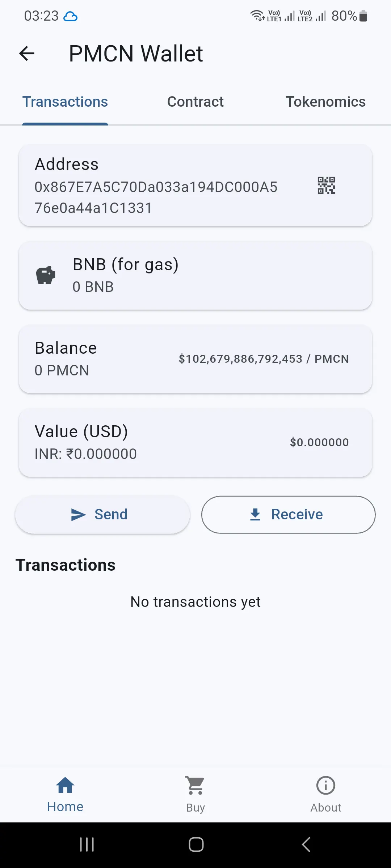
Task: Tap the cloud icon in status bar
Action: 70,16
